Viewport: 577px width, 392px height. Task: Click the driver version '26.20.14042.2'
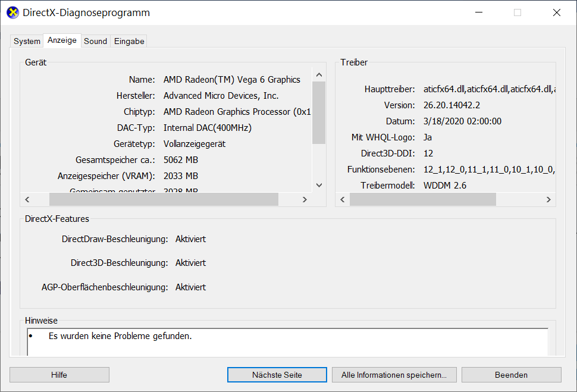coord(451,105)
